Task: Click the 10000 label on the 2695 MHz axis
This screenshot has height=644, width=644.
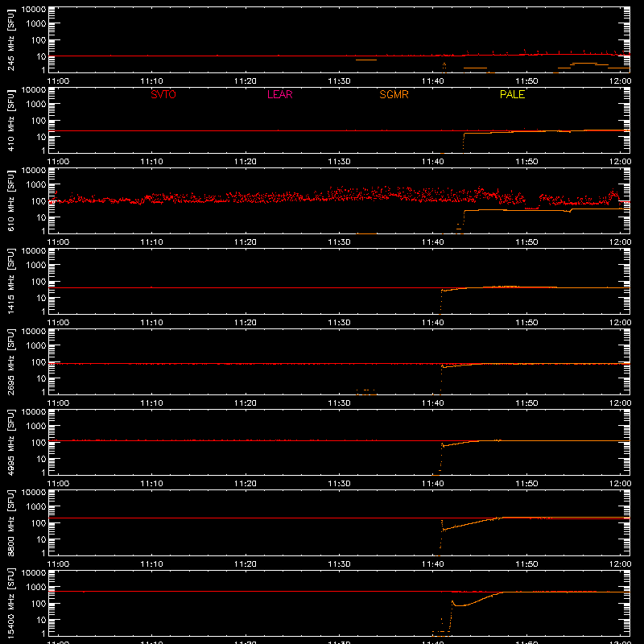Action: [34, 332]
